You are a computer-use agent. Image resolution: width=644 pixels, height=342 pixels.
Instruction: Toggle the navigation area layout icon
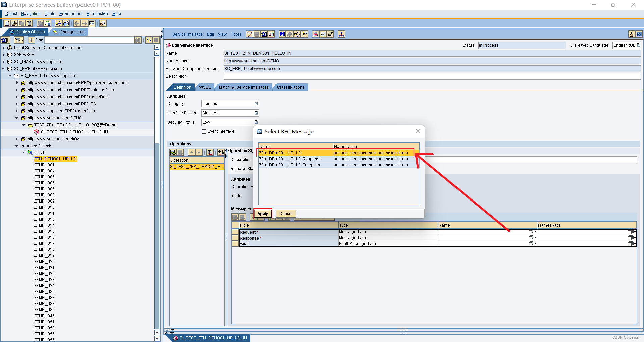coord(92,23)
